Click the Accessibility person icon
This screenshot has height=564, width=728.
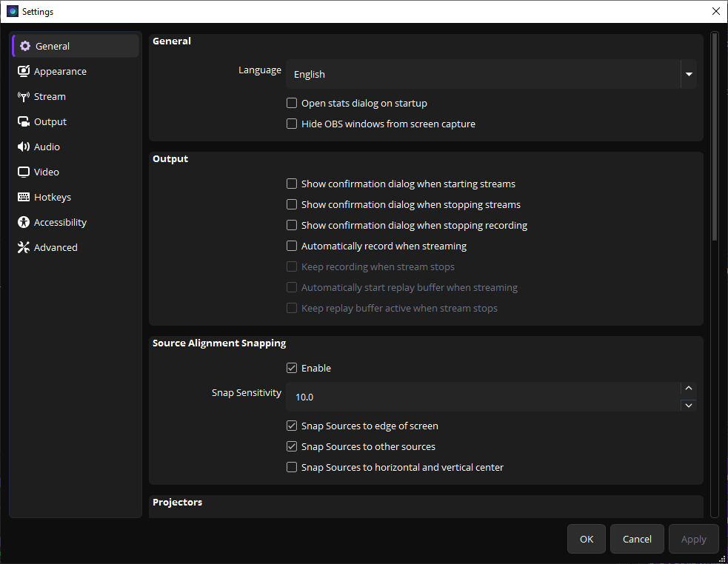coord(24,222)
